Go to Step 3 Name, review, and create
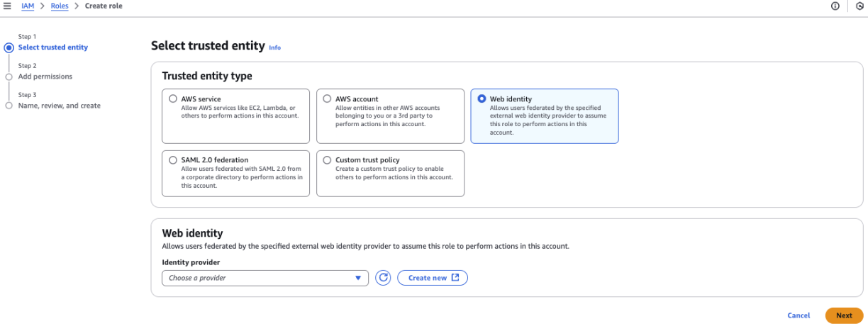868x331 pixels. (x=60, y=106)
